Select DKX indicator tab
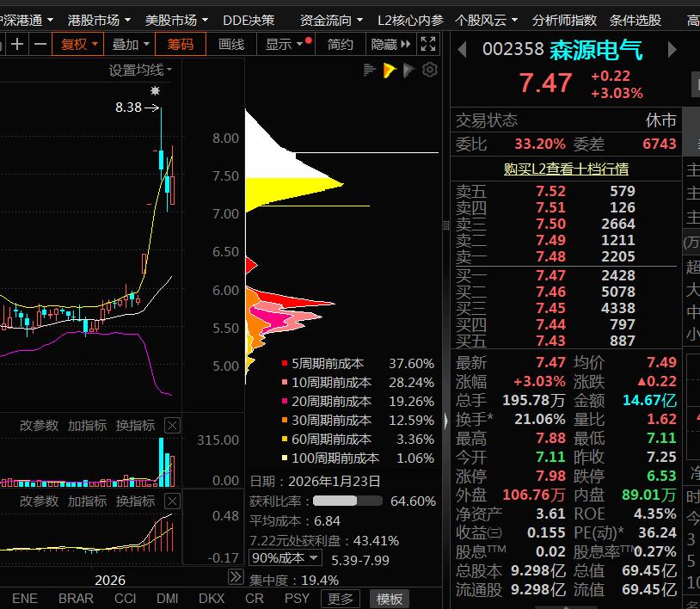The image size is (700, 609). click(x=212, y=599)
